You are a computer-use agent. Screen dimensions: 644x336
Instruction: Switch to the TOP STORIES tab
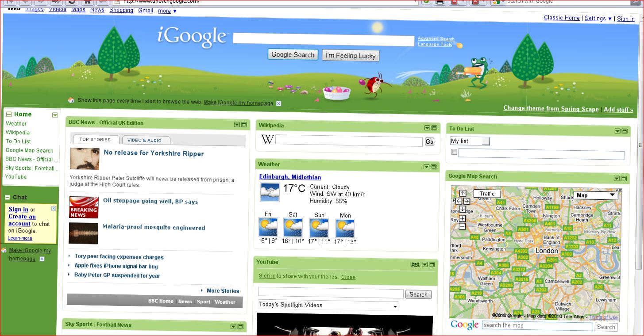pos(95,140)
